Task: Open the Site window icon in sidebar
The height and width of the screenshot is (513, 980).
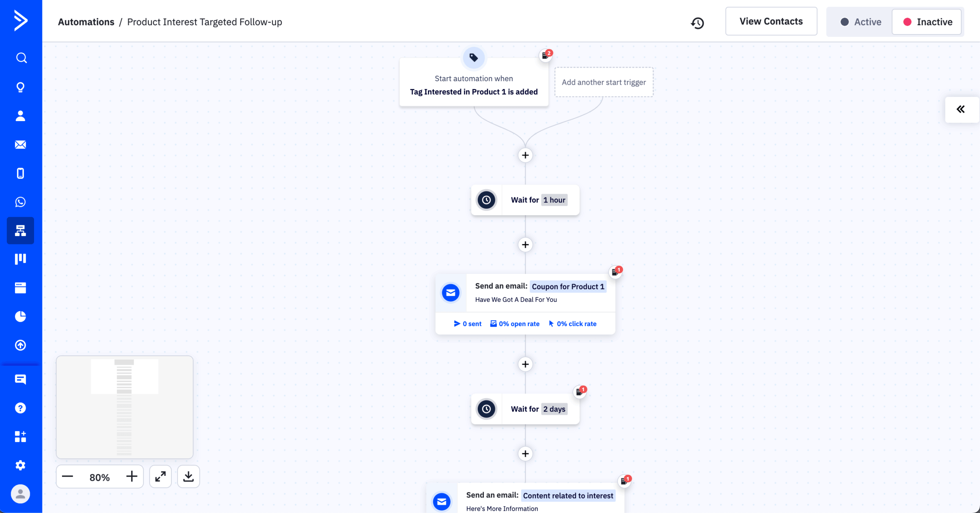Action: 21,288
